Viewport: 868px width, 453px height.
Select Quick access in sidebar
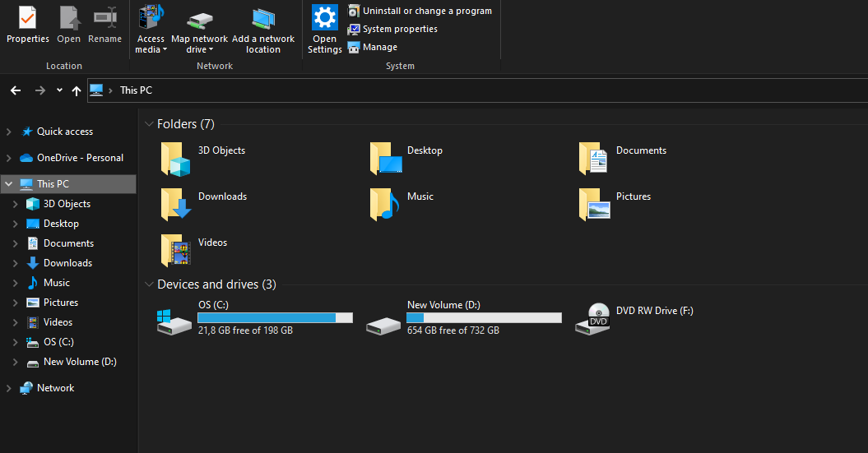[65, 132]
